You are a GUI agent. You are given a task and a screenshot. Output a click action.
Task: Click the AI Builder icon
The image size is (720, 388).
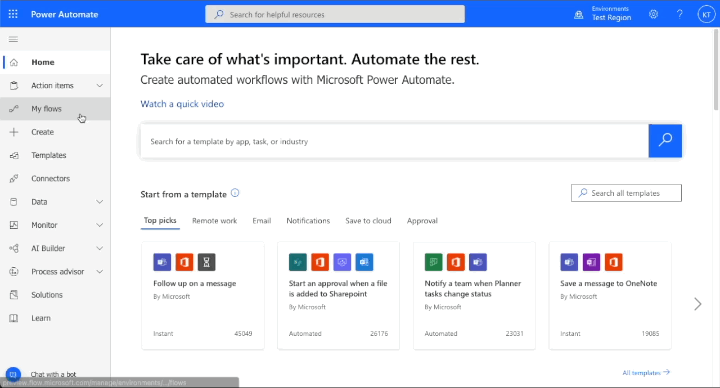(14, 248)
